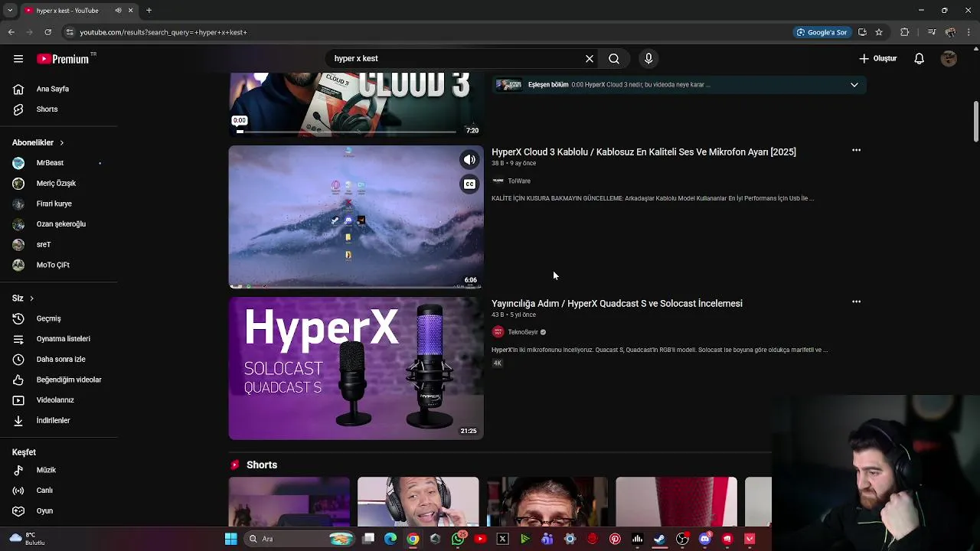The height and width of the screenshot is (551, 980).
Task: Open the YouTube account avatar menu
Action: (x=949, y=58)
